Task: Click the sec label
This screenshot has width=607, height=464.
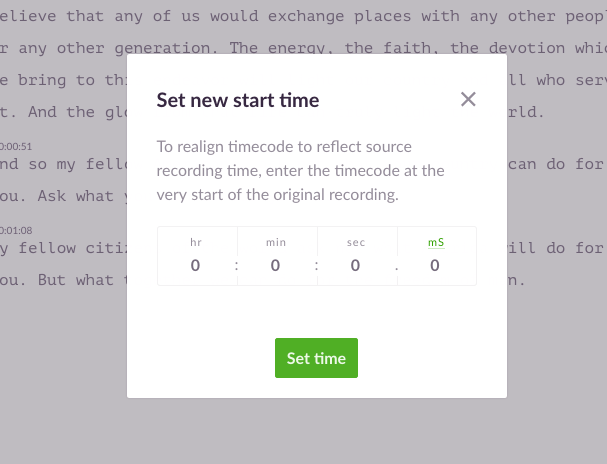Action: [x=356, y=243]
